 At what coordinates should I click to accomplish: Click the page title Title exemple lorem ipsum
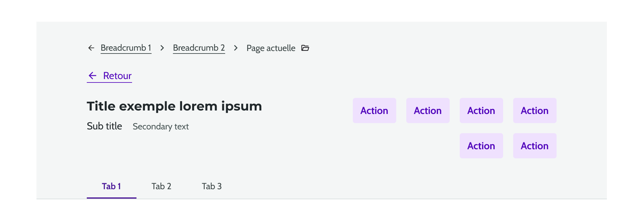pyautogui.click(x=174, y=106)
